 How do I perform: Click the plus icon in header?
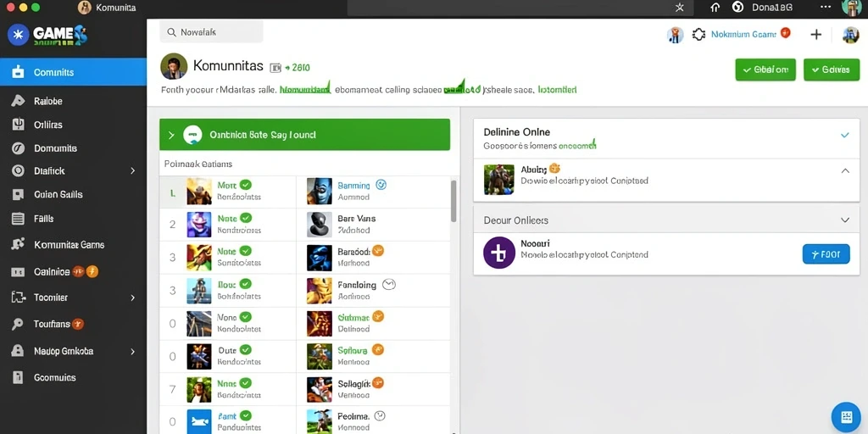pyautogui.click(x=816, y=34)
